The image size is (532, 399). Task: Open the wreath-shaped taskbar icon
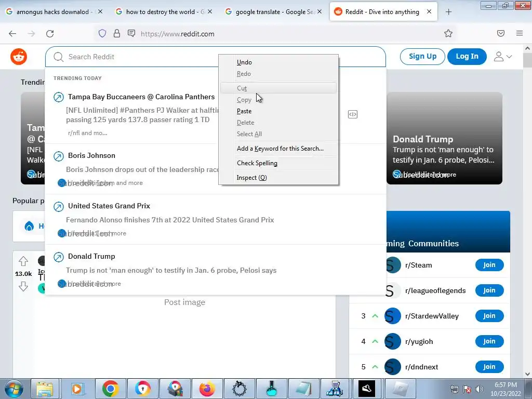(239, 389)
